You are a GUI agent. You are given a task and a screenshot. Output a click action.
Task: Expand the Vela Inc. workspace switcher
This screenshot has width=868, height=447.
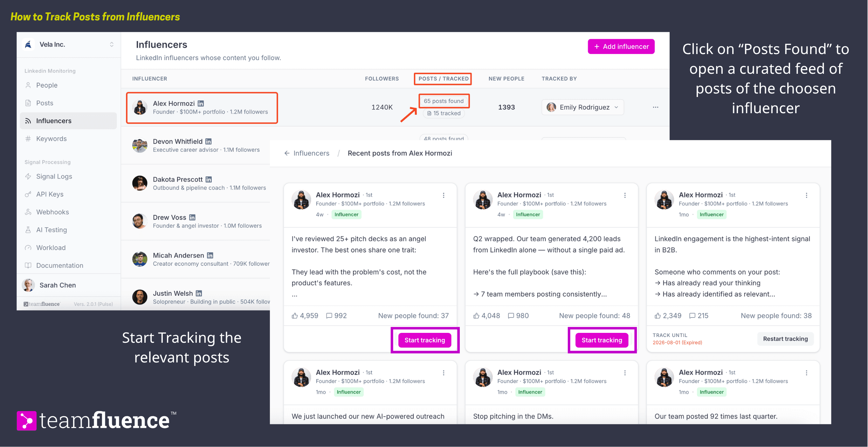[112, 45]
